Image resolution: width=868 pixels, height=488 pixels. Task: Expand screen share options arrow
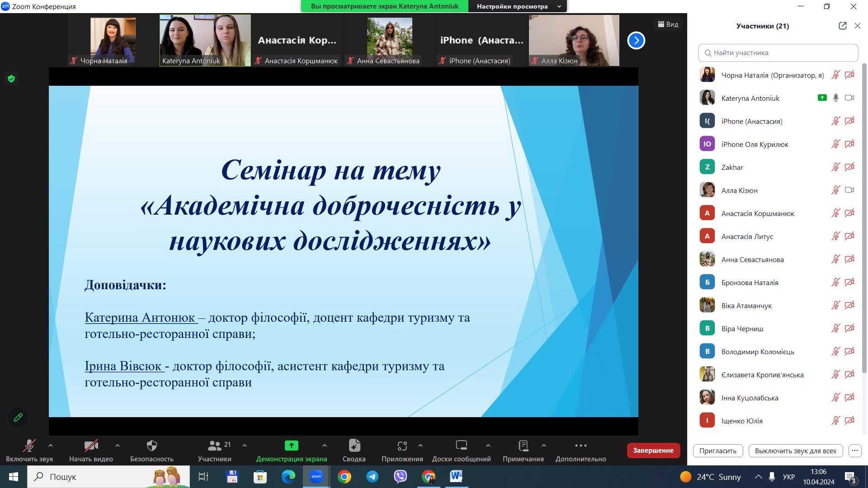coord(324,446)
